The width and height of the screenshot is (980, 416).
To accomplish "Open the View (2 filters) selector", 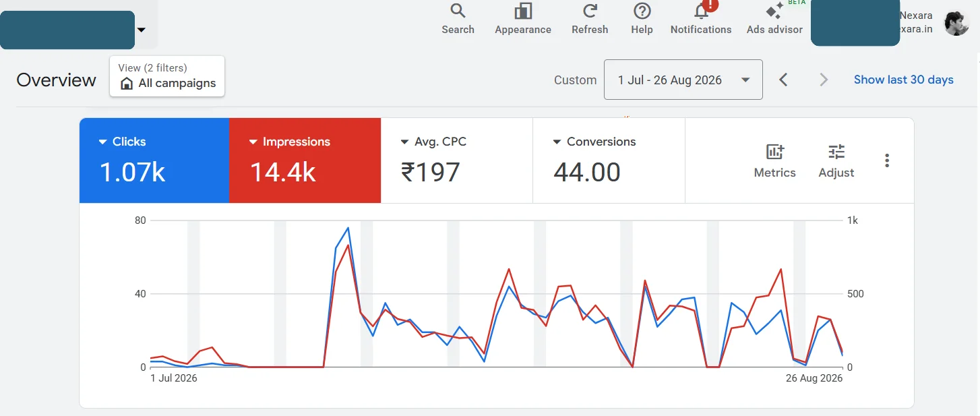I will [167, 76].
